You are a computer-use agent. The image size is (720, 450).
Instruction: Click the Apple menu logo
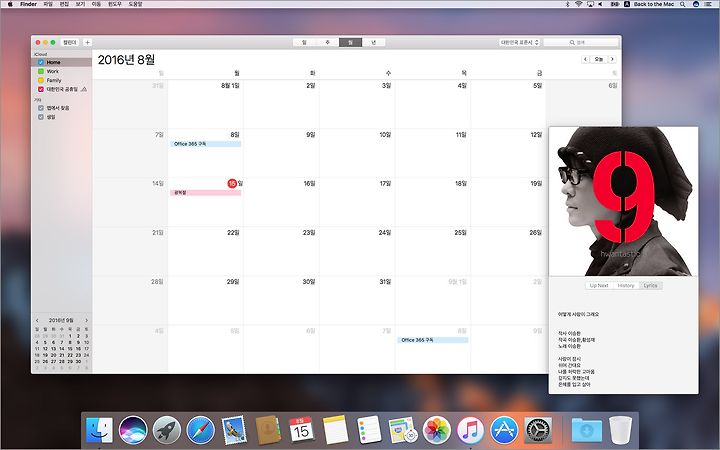coord(10,4)
